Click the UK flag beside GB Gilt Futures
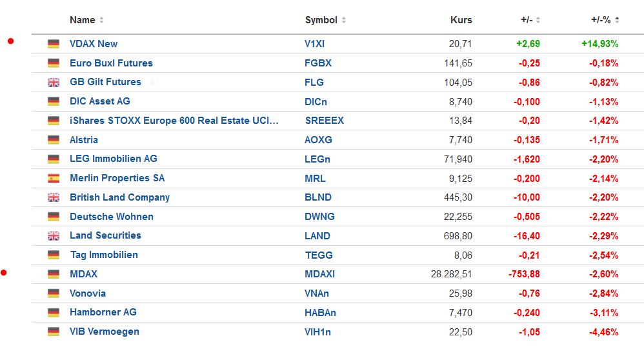 click(x=54, y=83)
